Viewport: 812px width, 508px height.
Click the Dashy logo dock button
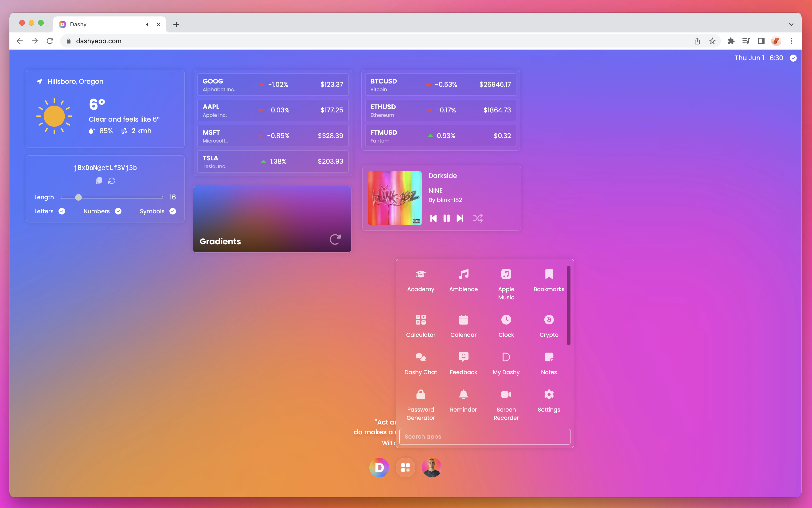tap(379, 467)
